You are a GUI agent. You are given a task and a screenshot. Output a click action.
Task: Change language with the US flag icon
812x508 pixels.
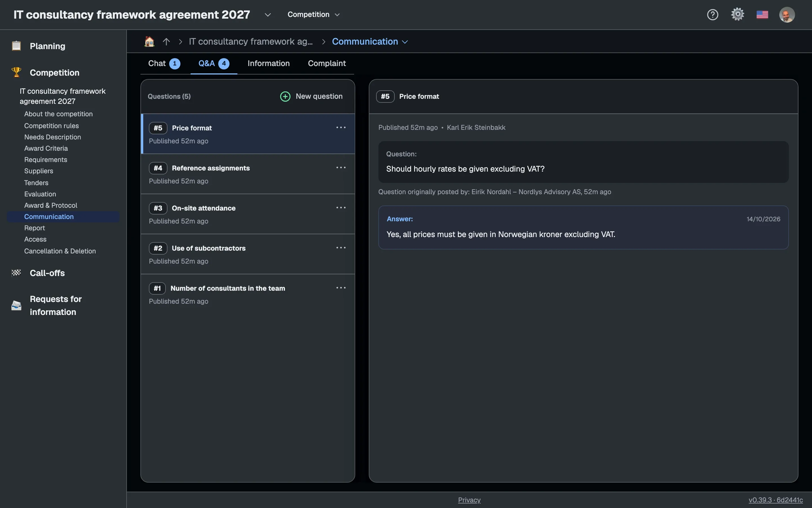(762, 15)
